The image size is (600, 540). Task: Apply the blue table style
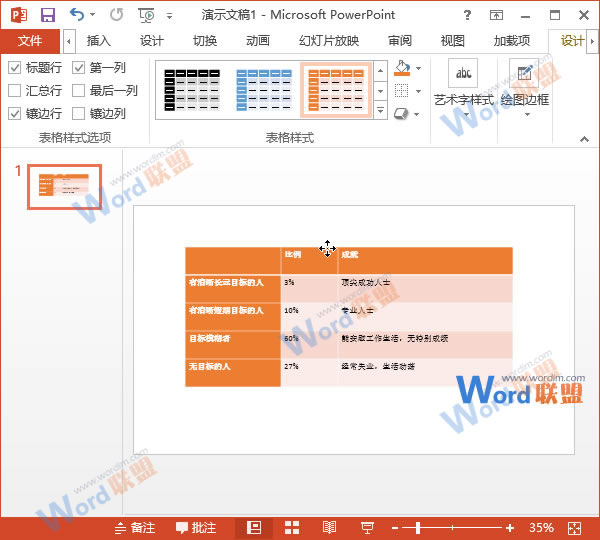[264, 90]
